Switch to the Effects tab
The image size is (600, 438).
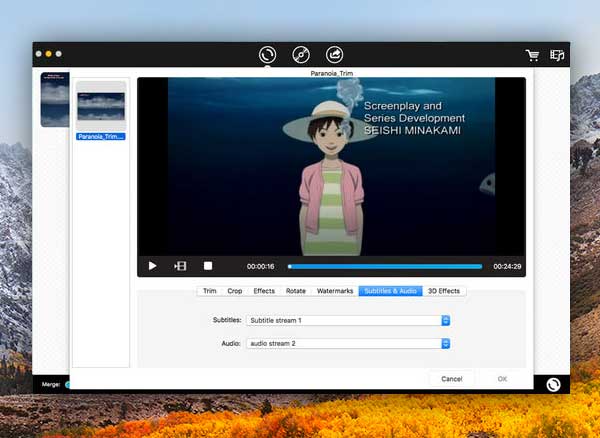(x=264, y=291)
